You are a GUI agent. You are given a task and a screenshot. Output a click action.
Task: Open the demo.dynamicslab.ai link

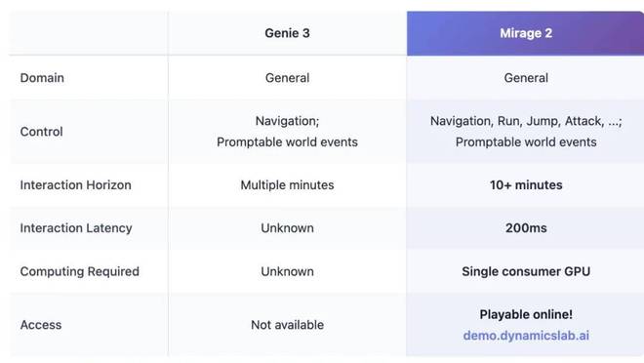click(526, 336)
